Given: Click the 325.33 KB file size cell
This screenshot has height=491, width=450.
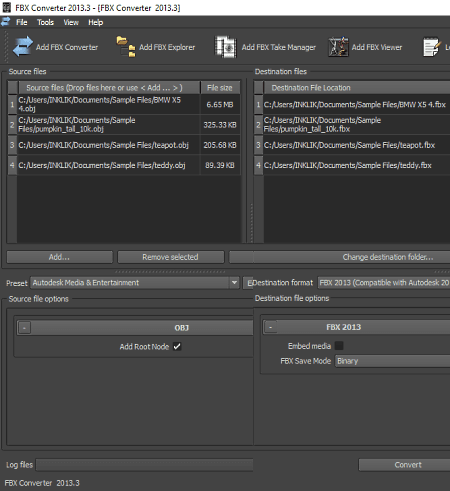Looking at the screenshot, I should (220, 125).
